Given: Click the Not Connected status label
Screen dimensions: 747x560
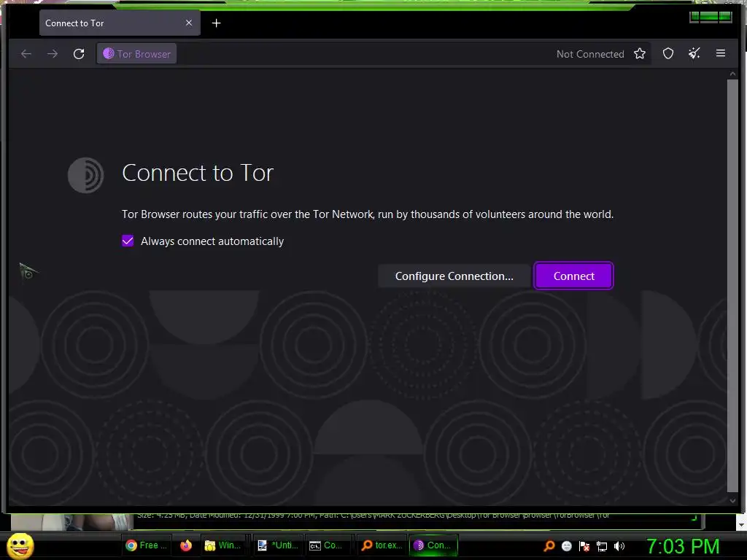Looking at the screenshot, I should pos(590,54).
